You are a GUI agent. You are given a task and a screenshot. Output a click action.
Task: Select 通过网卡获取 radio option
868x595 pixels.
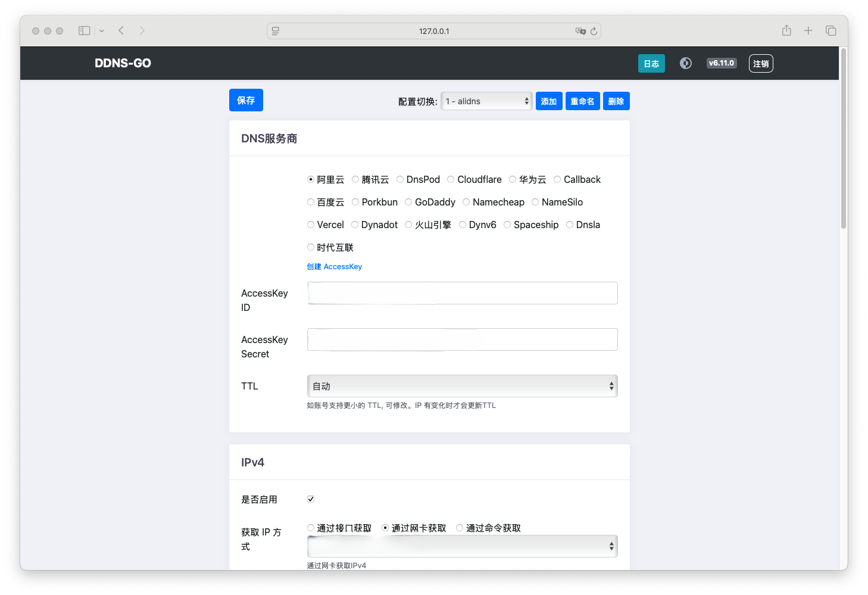click(x=385, y=528)
